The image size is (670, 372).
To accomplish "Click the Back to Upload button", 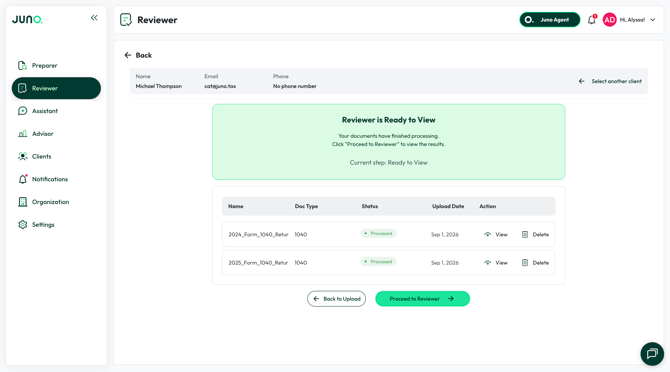I will (336, 299).
